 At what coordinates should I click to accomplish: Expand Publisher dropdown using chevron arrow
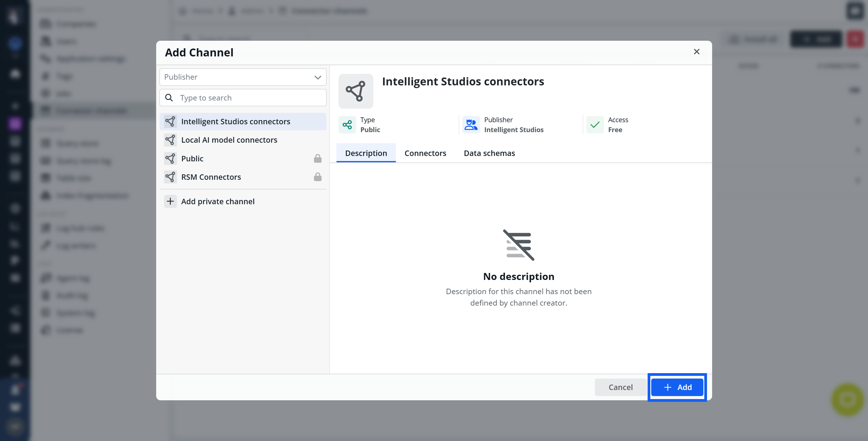(317, 77)
